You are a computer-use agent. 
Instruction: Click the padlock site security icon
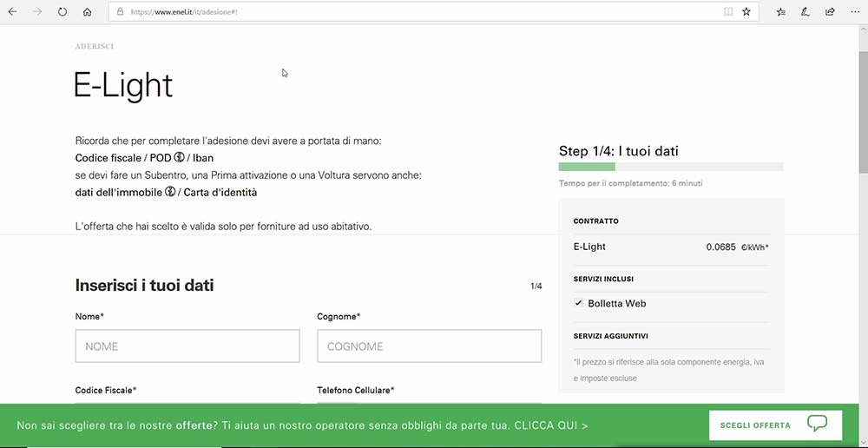120,11
